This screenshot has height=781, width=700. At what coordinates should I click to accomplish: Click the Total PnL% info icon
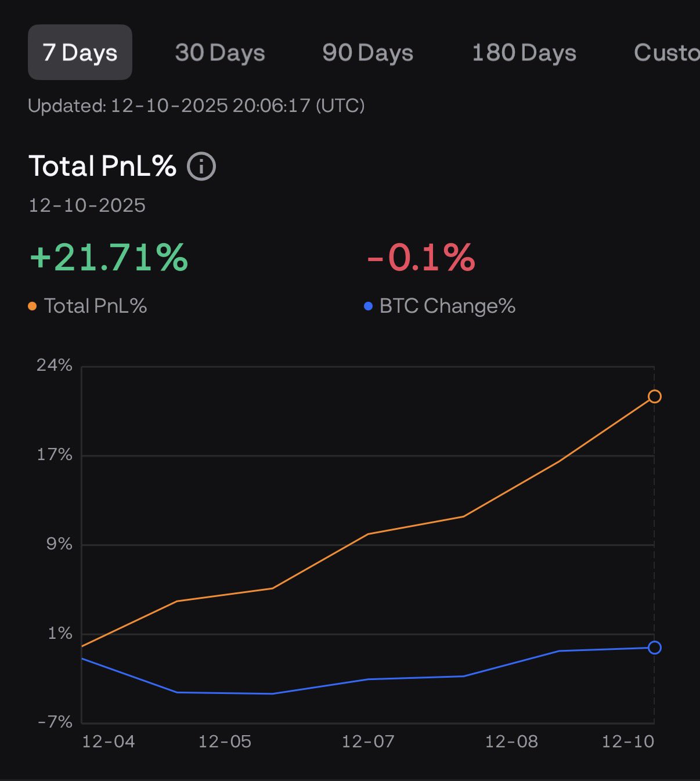click(x=201, y=167)
